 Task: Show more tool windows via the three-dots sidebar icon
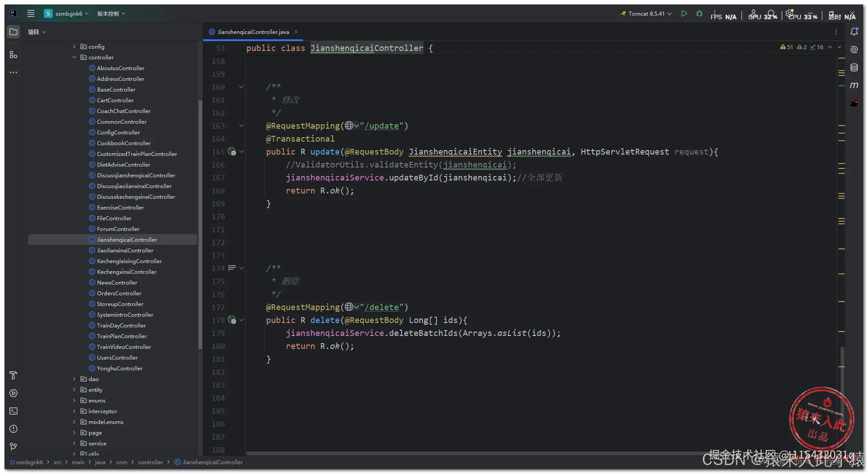(13, 72)
